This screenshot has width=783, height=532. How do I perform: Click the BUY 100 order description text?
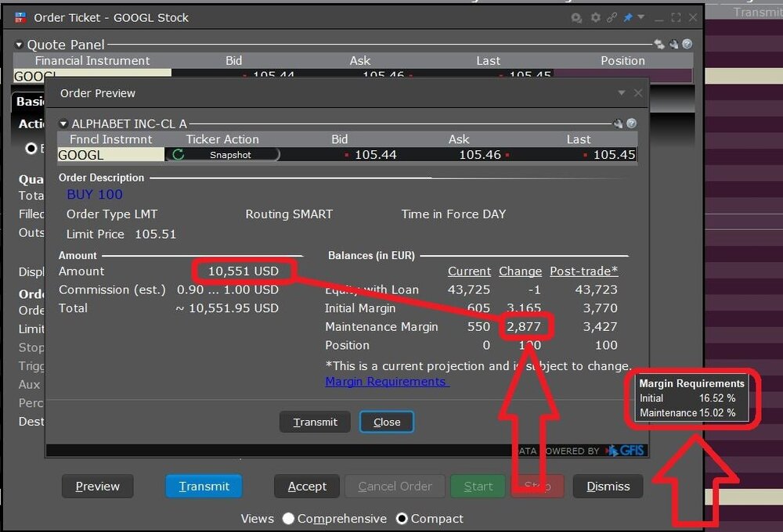95,194
